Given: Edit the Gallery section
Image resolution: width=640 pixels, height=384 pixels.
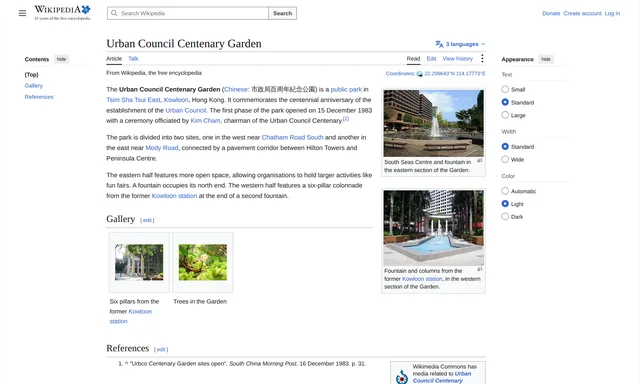Looking at the screenshot, I should pyautogui.click(x=147, y=220).
